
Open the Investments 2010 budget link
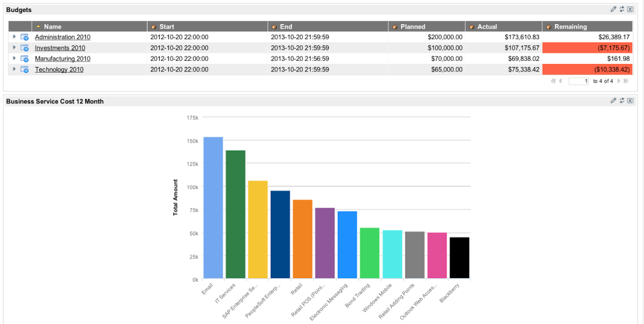(x=60, y=48)
